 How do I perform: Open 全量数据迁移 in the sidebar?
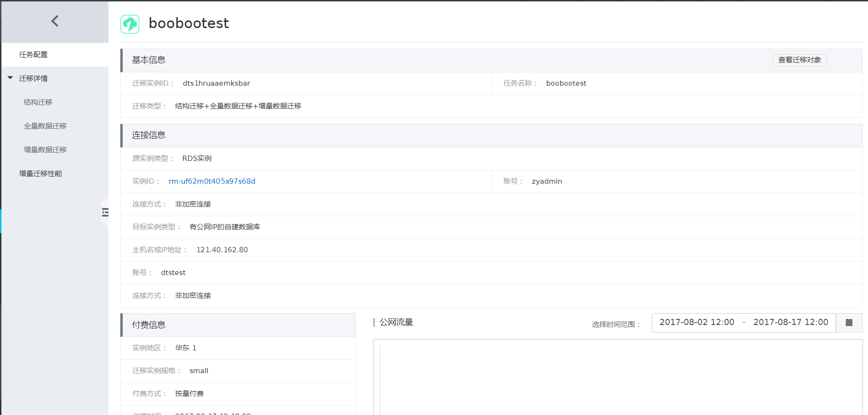click(45, 126)
